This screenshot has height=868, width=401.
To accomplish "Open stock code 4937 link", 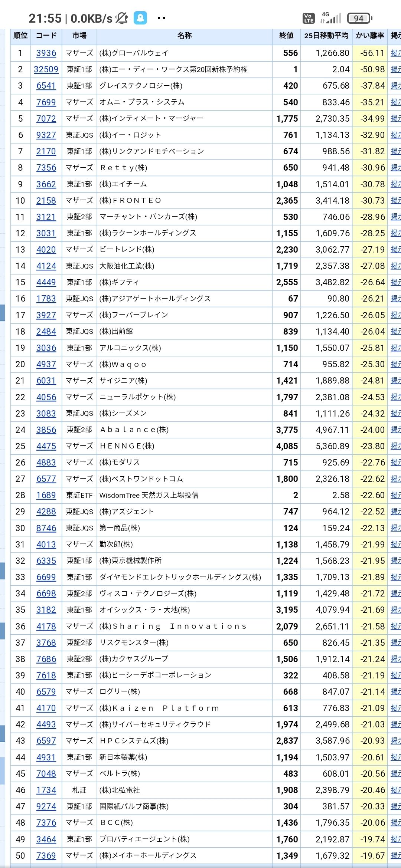I will [46, 364].
